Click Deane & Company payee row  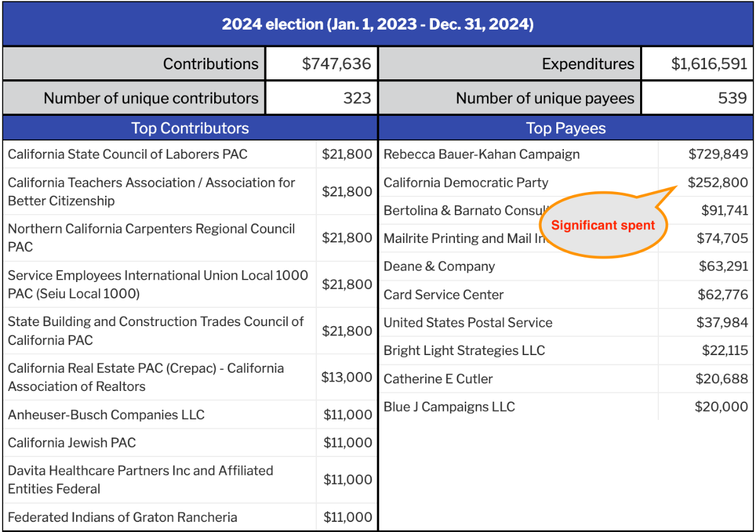click(x=439, y=266)
